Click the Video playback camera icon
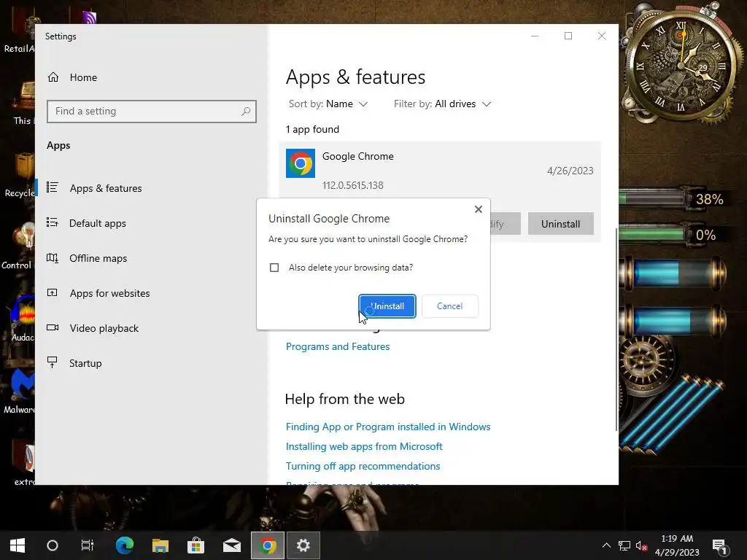 (x=53, y=327)
